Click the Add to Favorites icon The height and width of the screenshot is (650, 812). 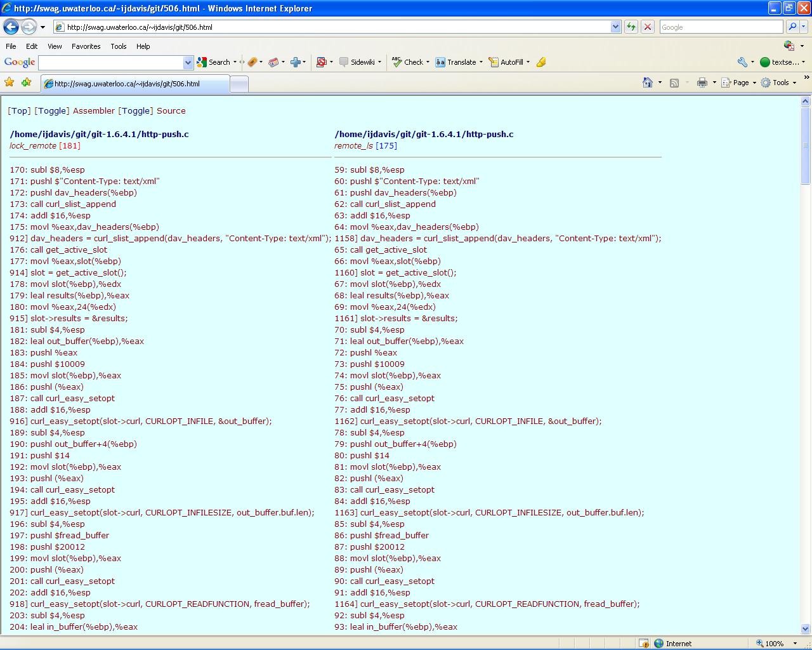pyautogui.click(x=26, y=83)
